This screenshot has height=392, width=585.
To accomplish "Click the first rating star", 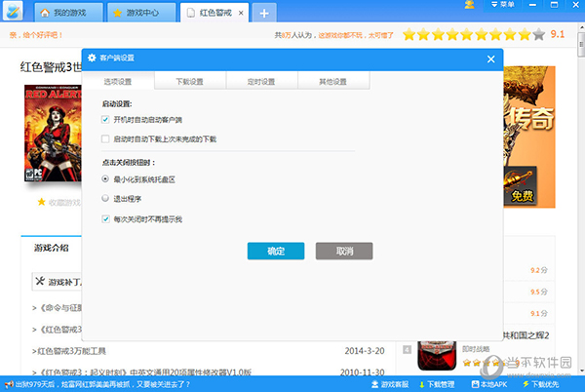I will click(x=409, y=35).
